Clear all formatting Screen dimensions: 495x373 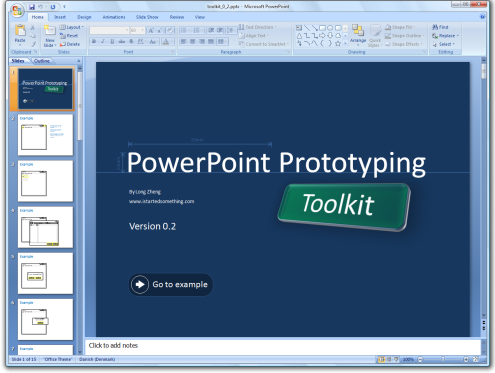coord(170,30)
